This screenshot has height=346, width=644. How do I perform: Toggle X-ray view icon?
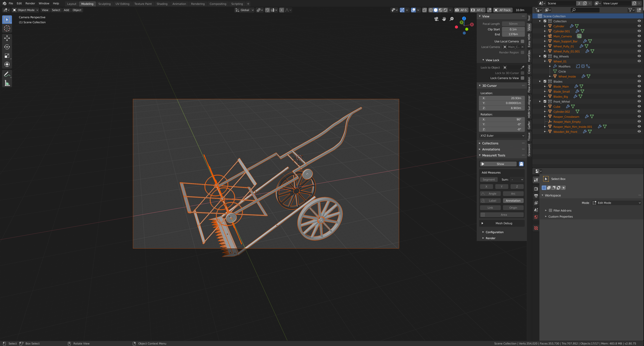tap(424, 10)
